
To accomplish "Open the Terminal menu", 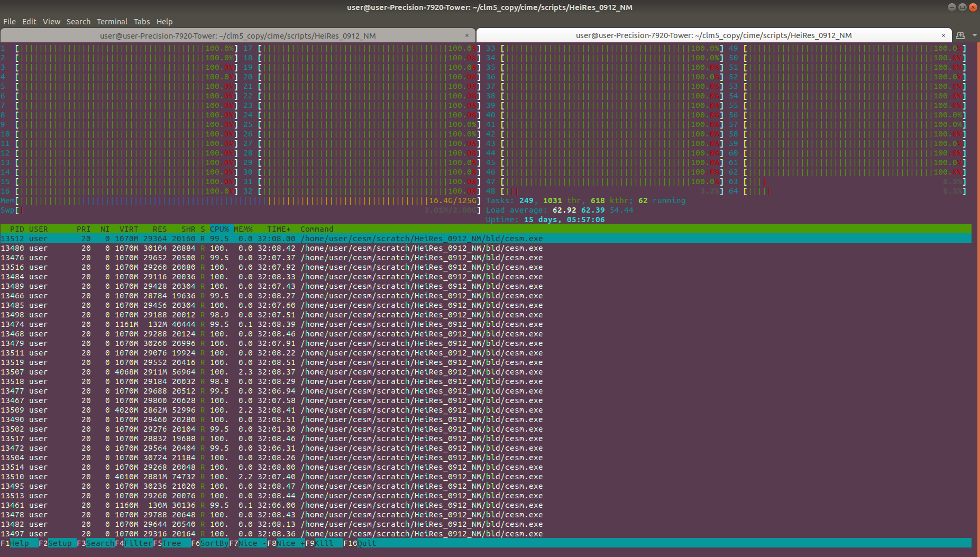I will (112, 22).
